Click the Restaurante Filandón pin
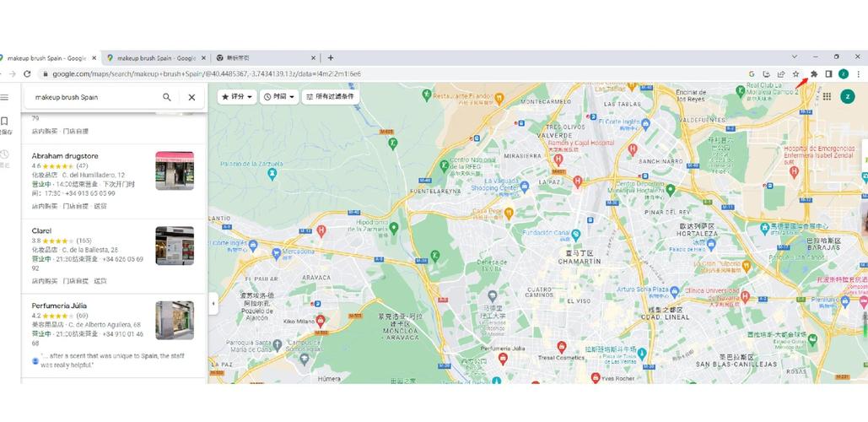868x422 pixels. pos(499,98)
